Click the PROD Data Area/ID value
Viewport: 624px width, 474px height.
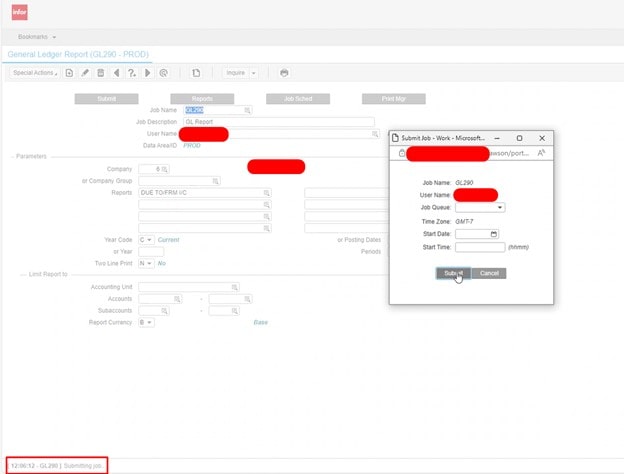pos(192,146)
